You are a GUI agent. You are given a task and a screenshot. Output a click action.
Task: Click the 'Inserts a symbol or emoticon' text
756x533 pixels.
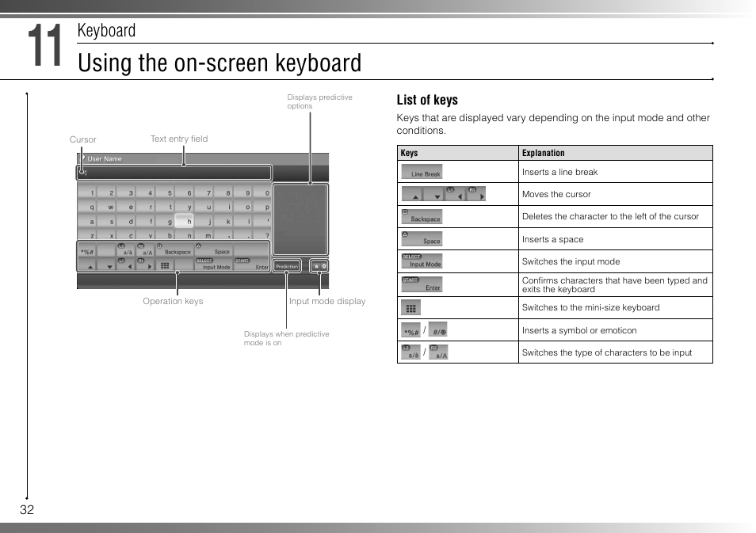click(x=579, y=330)
